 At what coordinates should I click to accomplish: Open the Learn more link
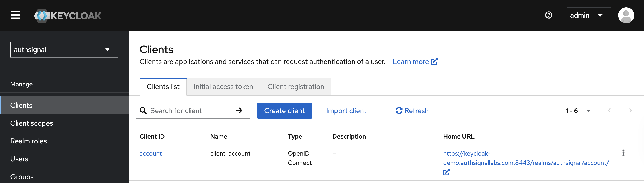click(415, 62)
